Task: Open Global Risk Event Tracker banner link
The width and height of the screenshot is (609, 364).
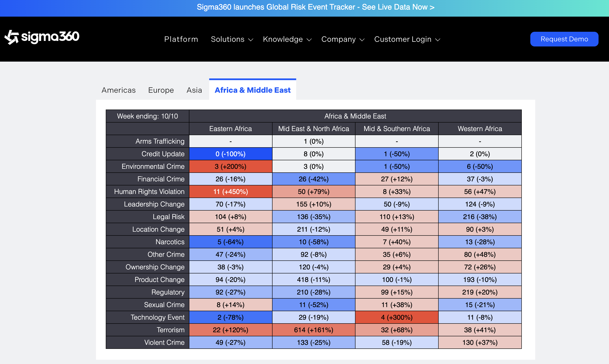Action: [x=316, y=7]
